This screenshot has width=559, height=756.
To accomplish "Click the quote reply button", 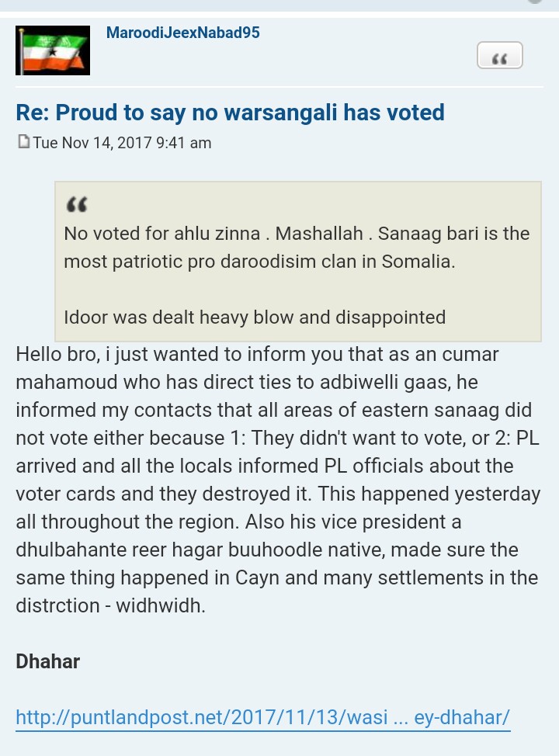I will point(500,55).
